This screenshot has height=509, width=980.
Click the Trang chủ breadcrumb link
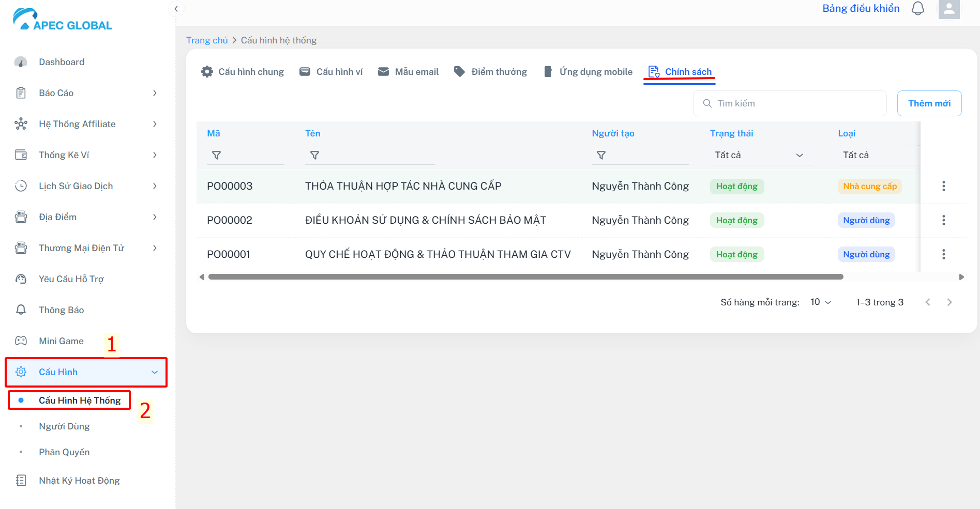point(207,40)
